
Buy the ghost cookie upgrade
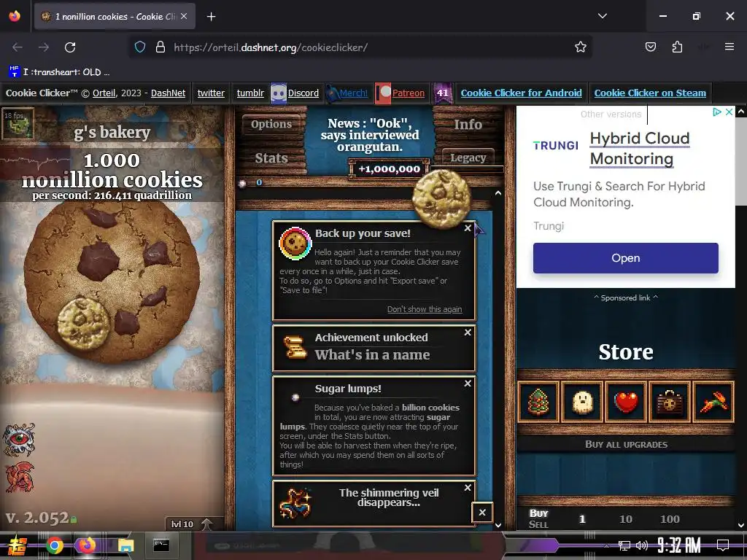click(x=582, y=402)
